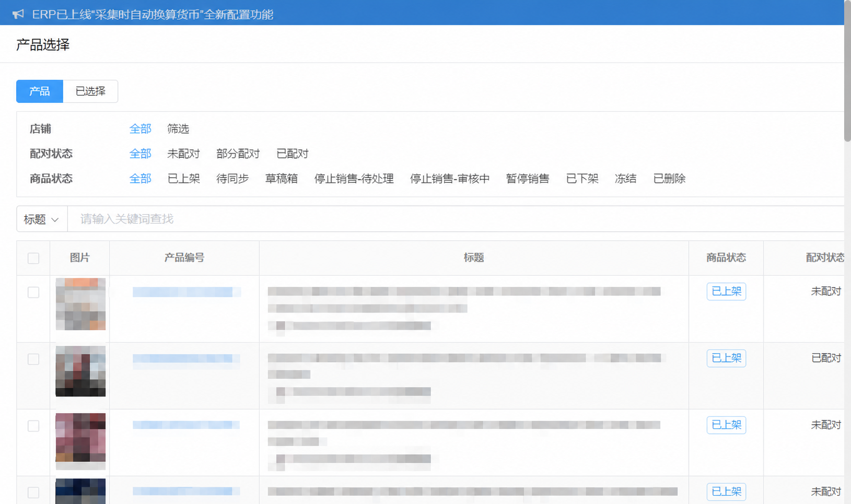Check the first product row checkbox
This screenshot has height=504, width=851.
coord(33,292)
